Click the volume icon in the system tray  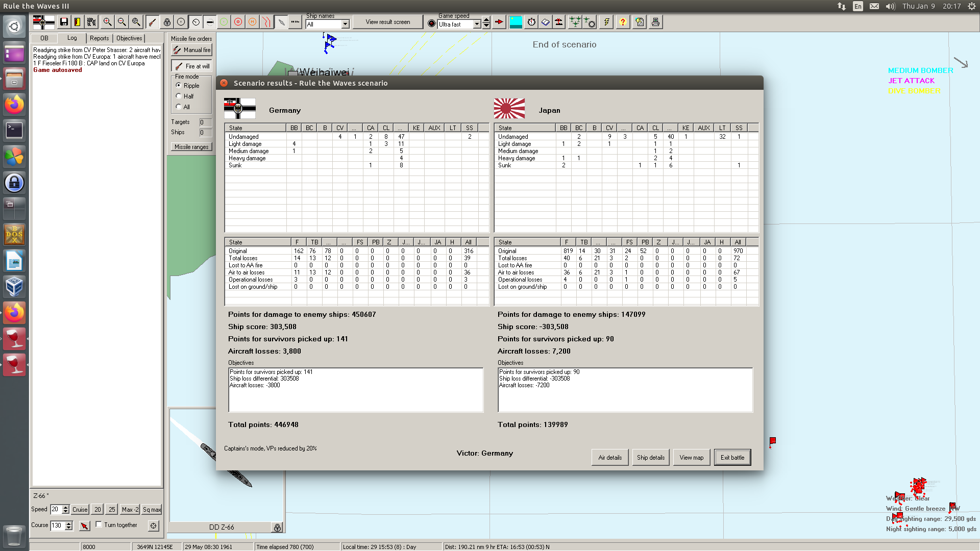pos(891,6)
